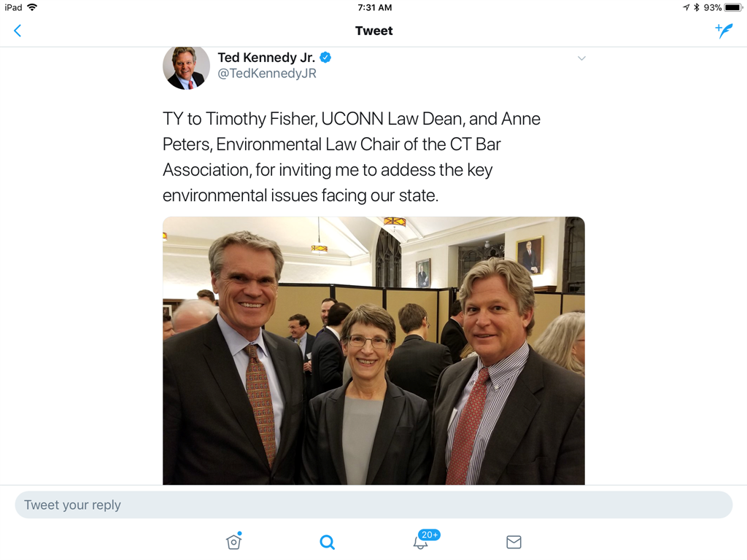Click the Ted Kennedy Jr. display name
The height and width of the screenshot is (560, 747).
[266, 58]
